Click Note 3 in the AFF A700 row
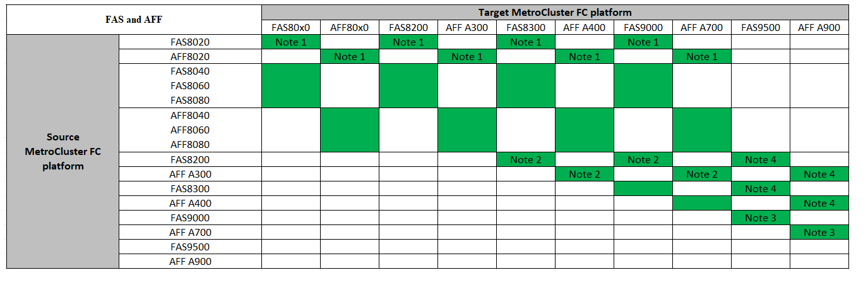This screenshot has width=868, height=282. tap(819, 233)
